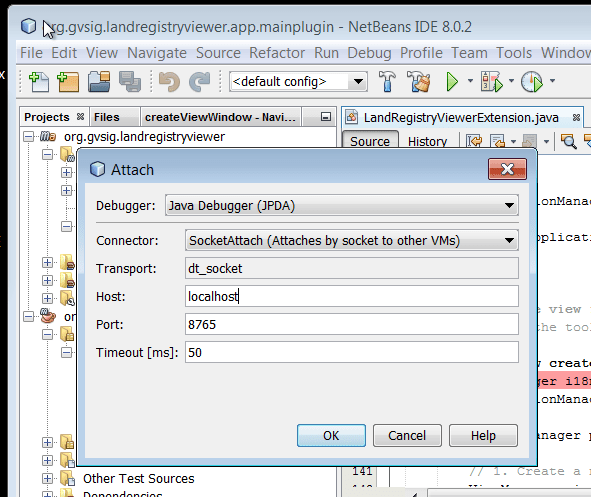Open the default config combo box

[x=298, y=81]
